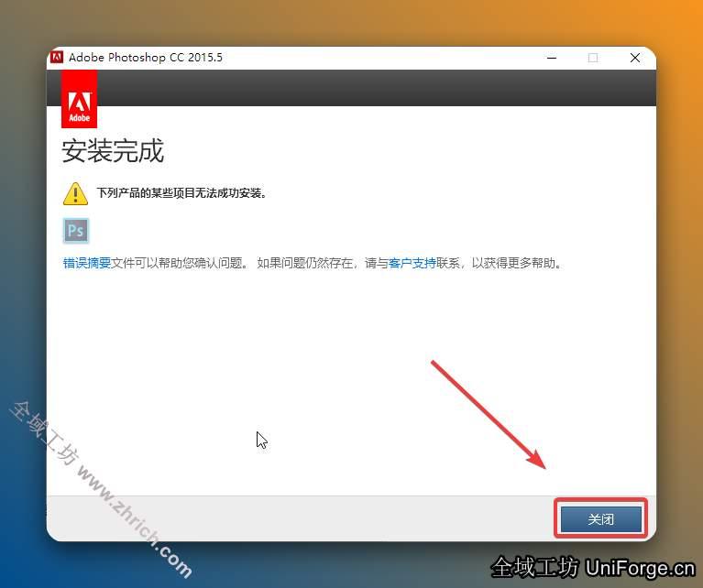
Task: Click the 安装完成 heading
Action: pyautogui.click(x=113, y=151)
